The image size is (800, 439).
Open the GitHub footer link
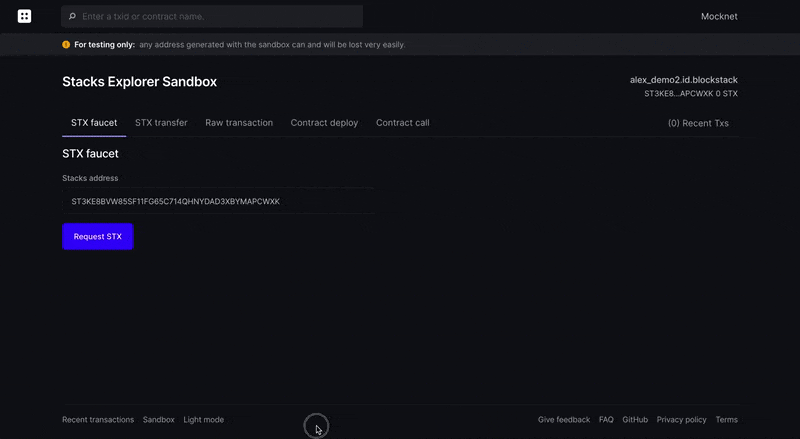tap(635, 420)
